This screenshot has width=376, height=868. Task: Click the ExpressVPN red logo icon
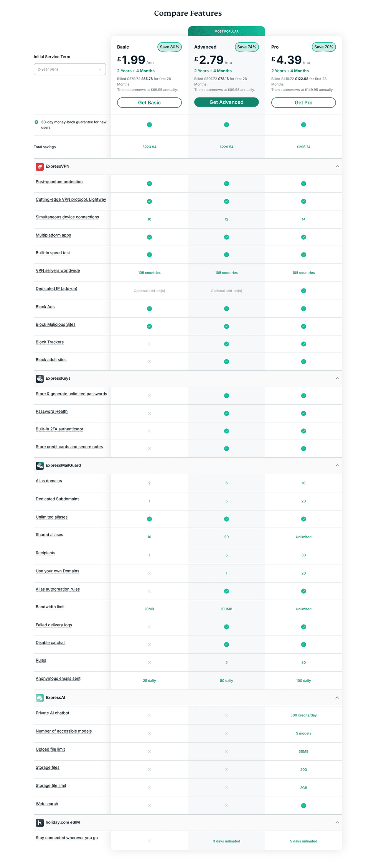[x=40, y=166]
